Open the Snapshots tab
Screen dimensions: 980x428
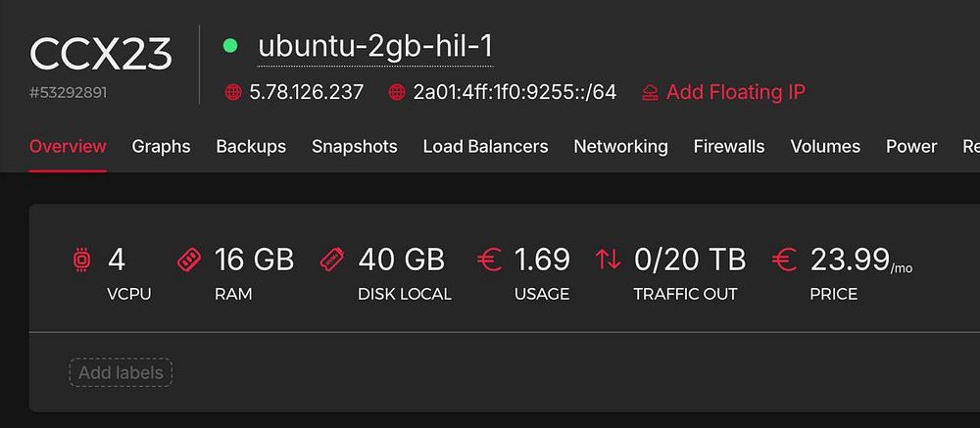pos(354,146)
